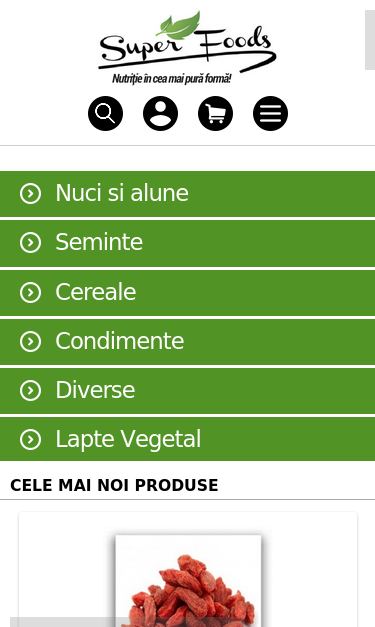Click the Super Foods logo
The width and height of the screenshot is (375, 627).
[188, 48]
